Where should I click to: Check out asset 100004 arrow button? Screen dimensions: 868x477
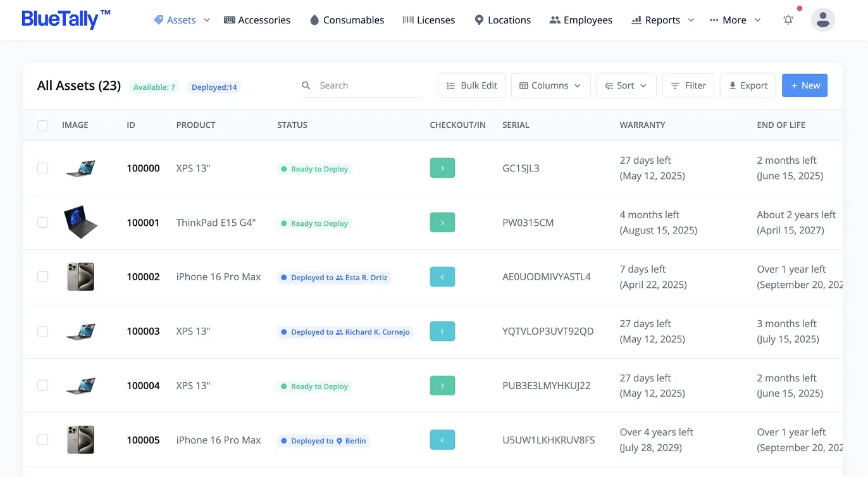(x=442, y=386)
